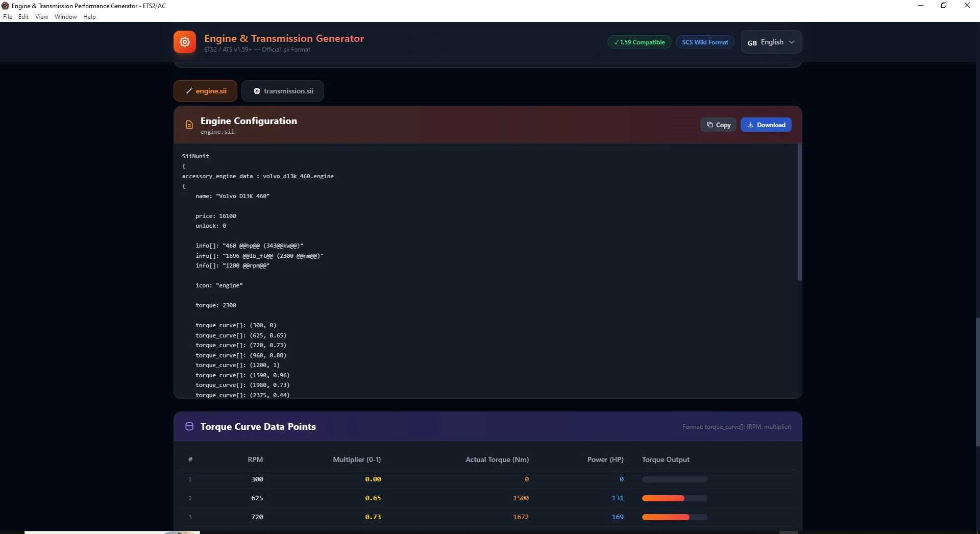Screen dimensions: 980x534
Task: Click the Engine Configuration document icon
Action: tap(189, 125)
